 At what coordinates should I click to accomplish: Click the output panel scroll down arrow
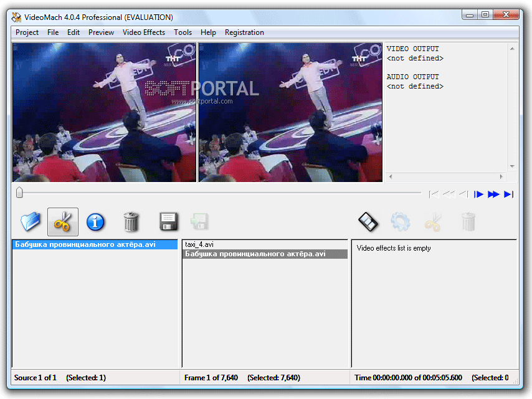(x=512, y=166)
